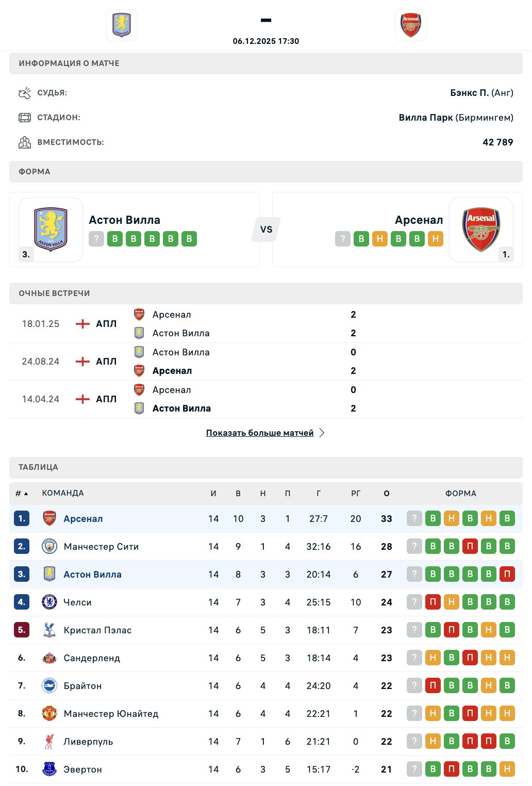This screenshot has width=532, height=786.
Task: Open Арсенал team link in standings
Action: click(83, 519)
